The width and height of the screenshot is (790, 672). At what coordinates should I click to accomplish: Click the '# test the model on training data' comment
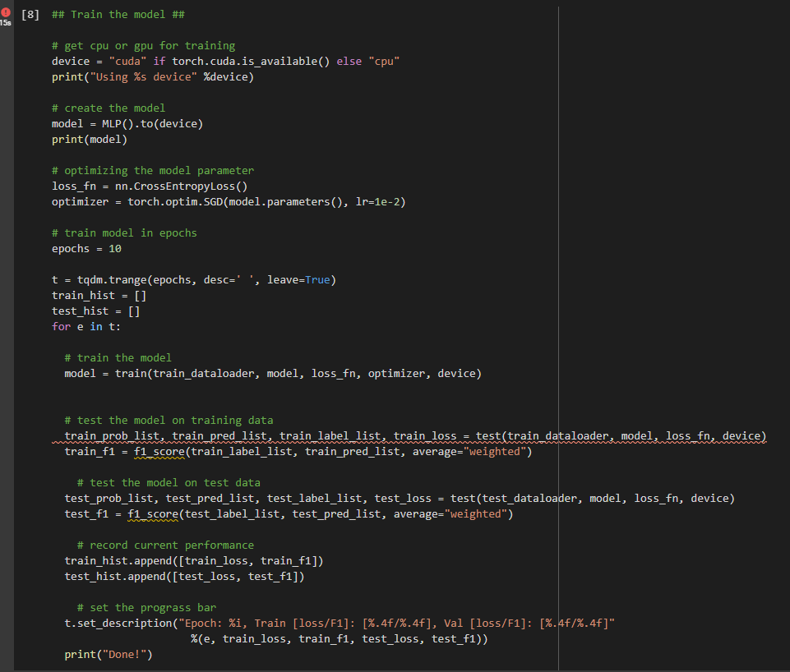tap(169, 421)
